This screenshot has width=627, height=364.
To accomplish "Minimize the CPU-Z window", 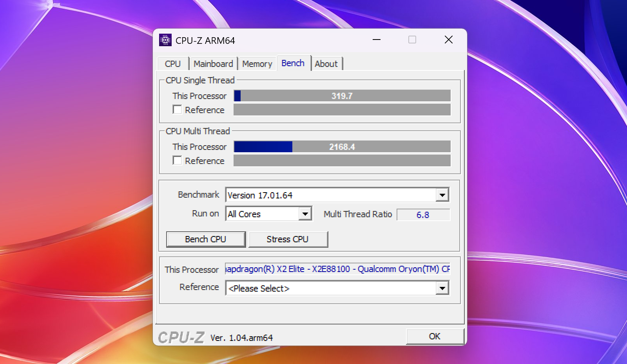I will 377,40.
